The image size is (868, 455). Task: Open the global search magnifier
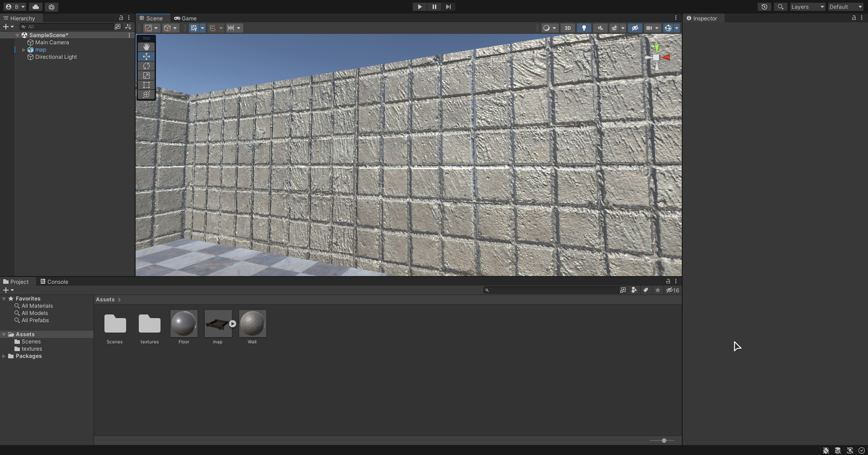click(780, 7)
